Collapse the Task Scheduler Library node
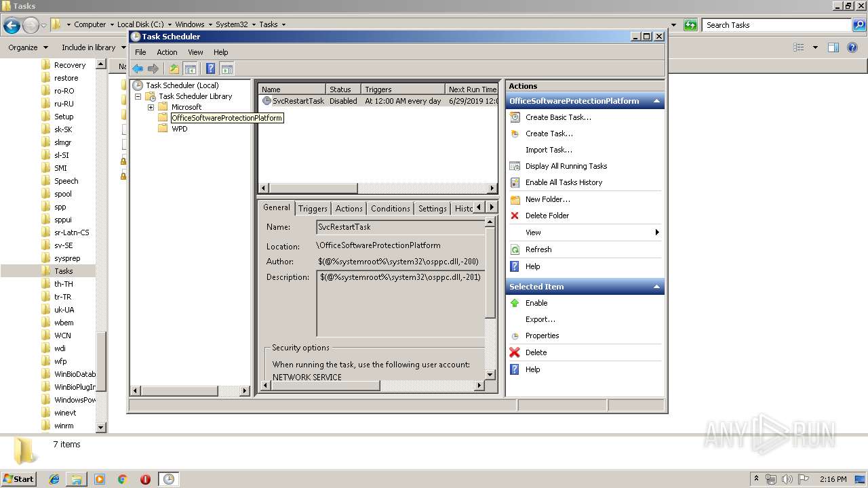The image size is (868, 488). click(x=138, y=96)
